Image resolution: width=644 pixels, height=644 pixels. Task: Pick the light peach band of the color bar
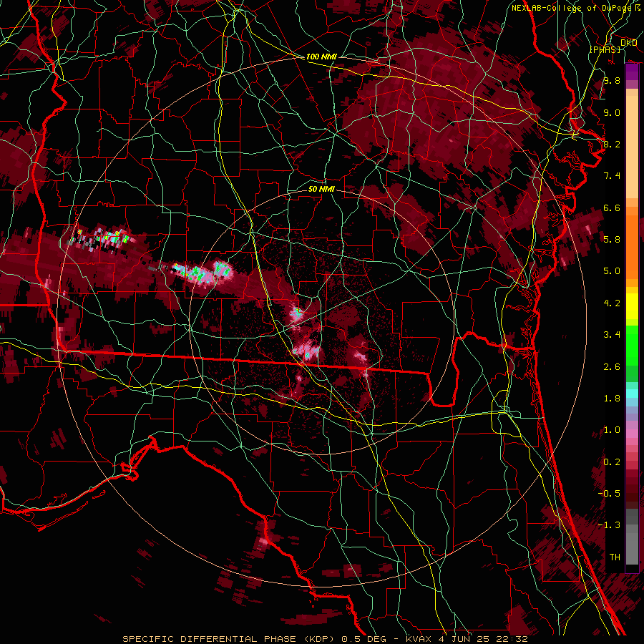pos(632,148)
